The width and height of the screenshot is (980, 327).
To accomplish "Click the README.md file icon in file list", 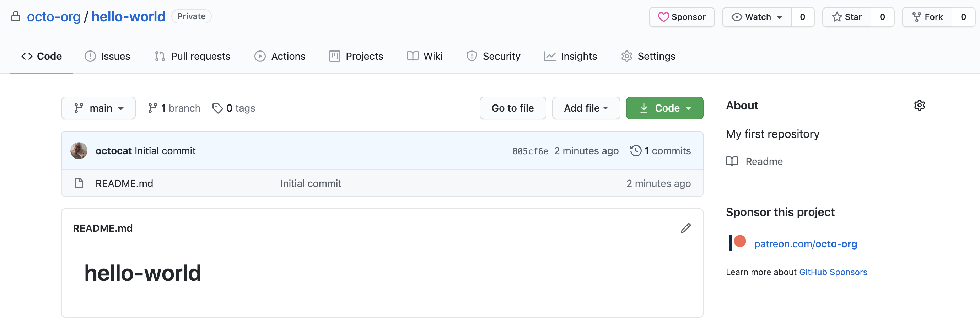I will (79, 183).
